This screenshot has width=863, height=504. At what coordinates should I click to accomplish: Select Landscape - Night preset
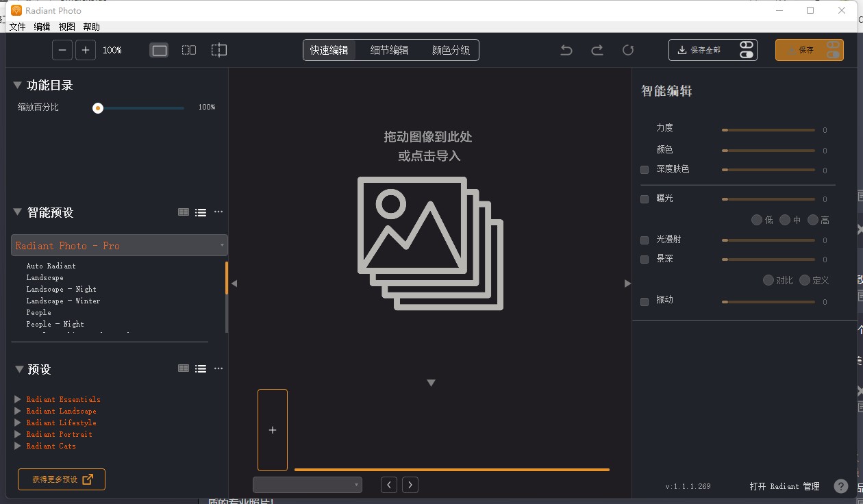pyautogui.click(x=62, y=289)
